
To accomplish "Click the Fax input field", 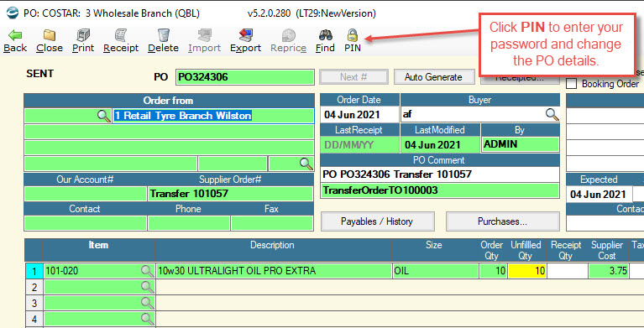I will click(272, 223).
